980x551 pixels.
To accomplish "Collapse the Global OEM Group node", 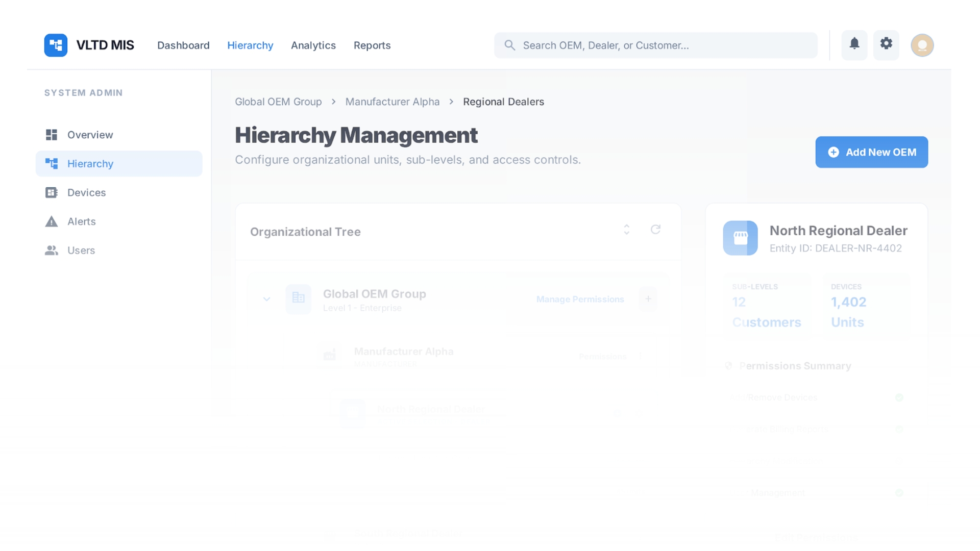I will (266, 299).
